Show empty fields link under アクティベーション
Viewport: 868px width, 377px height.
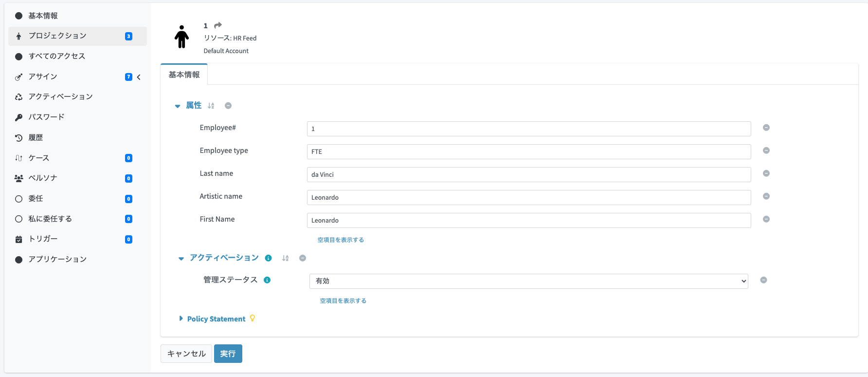[x=343, y=301]
